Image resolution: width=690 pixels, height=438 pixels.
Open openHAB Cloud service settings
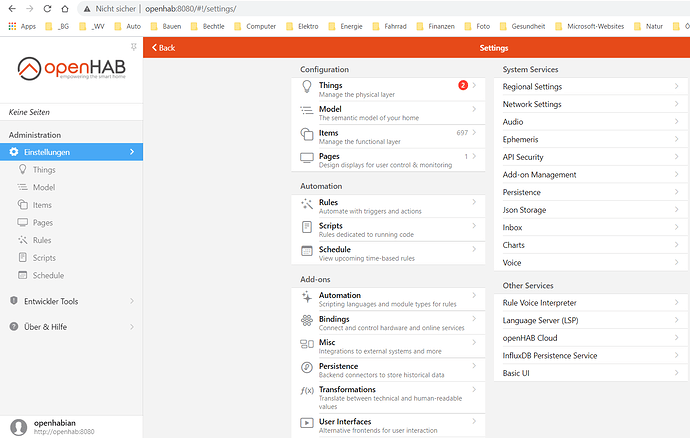pos(591,338)
